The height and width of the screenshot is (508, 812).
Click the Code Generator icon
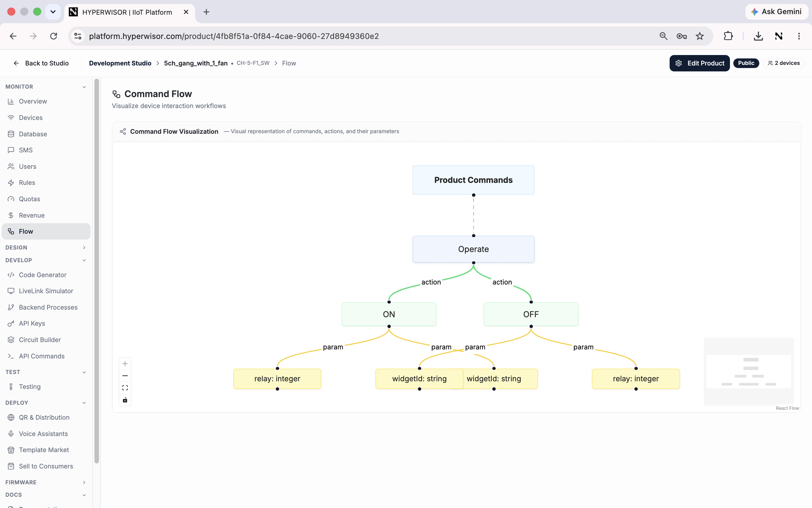(x=11, y=275)
